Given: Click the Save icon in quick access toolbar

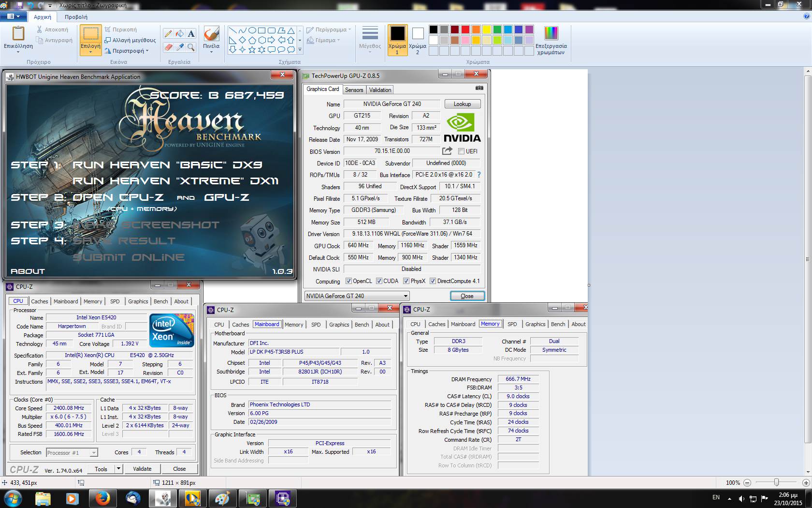Looking at the screenshot, I should [19, 5].
